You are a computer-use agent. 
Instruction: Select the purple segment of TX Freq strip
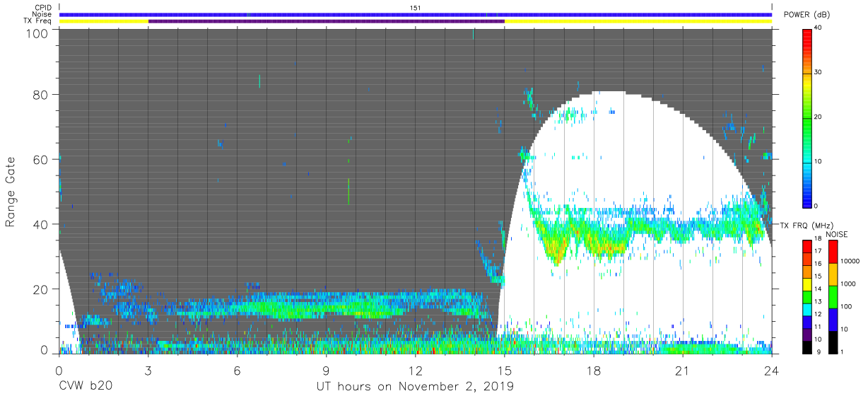(327, 21)
